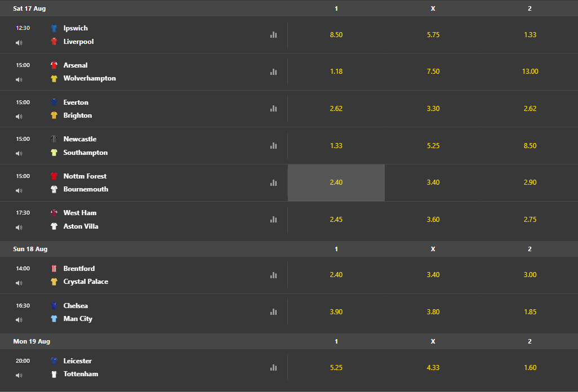578x392 pixels.
Task: Toggle audio icon for Ipswich v Liverpool
Action: (19, 43)
